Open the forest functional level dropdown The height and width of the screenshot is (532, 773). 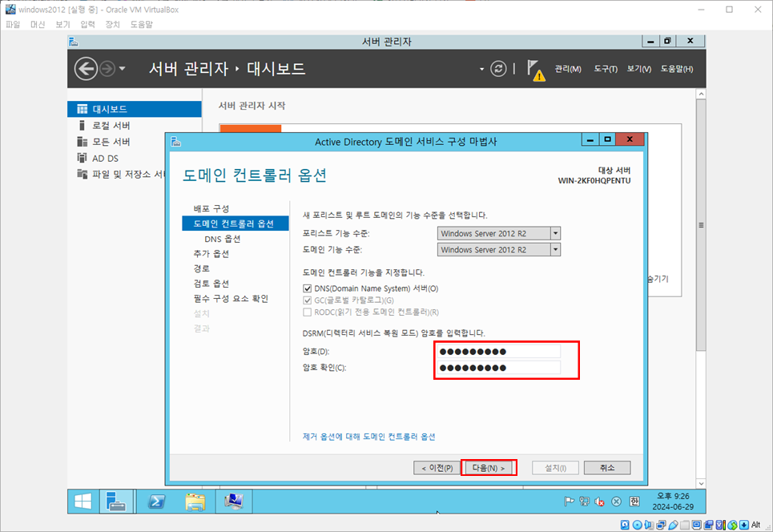click(x=555, y=233)
